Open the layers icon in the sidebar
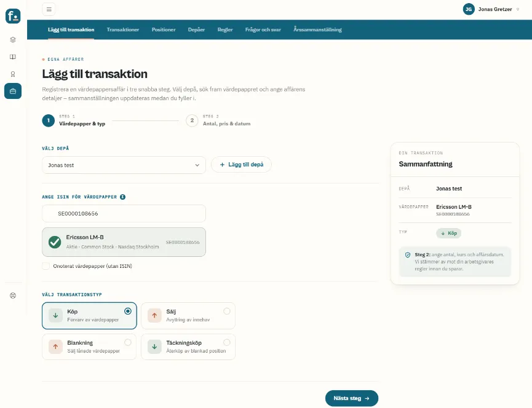532x408 pixels. click(x=13, y=40)
